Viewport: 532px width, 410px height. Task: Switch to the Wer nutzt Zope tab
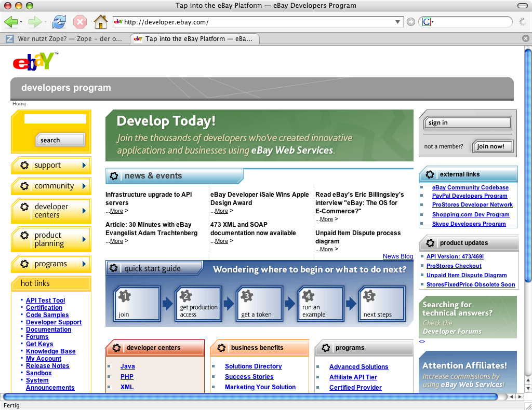point(65,39)
